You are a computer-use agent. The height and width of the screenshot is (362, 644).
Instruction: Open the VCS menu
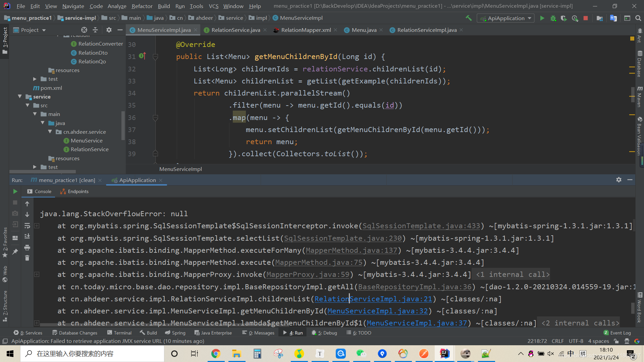point(213,6)
